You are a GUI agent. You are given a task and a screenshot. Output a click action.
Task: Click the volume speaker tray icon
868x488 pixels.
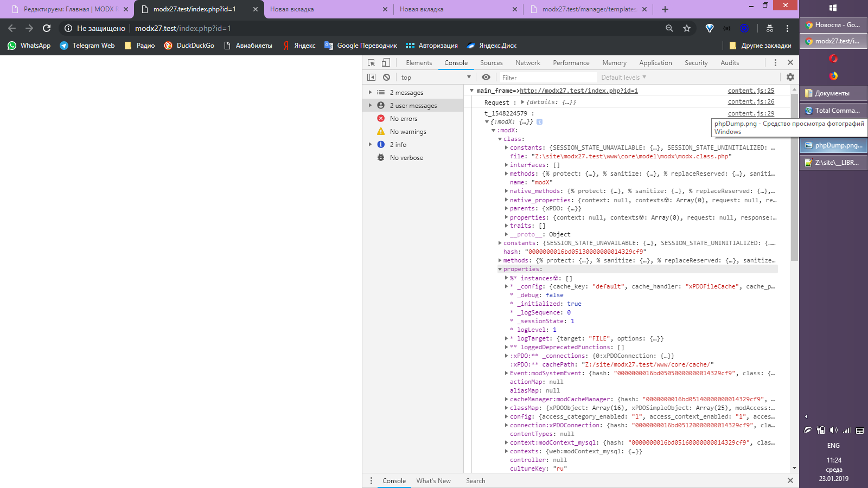(833, 430)
